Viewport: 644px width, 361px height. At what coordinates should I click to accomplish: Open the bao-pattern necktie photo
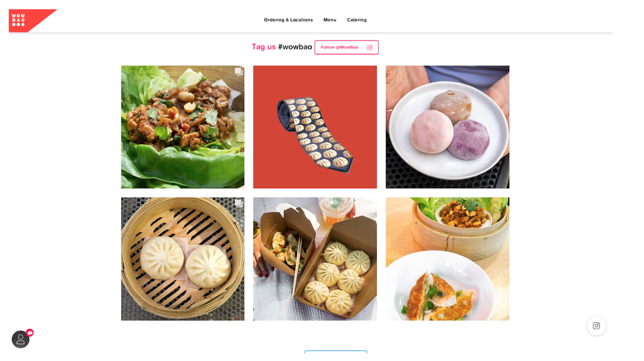[315, 127]
